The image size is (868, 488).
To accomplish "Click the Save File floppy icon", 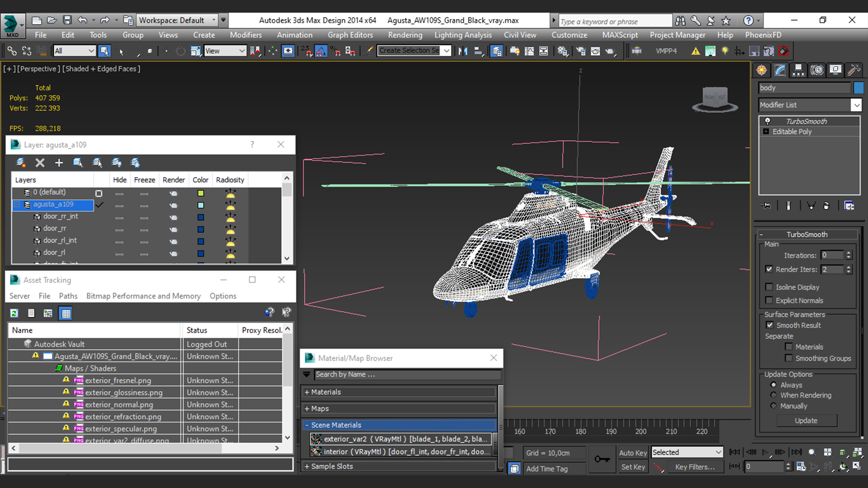I will click(x=67, y=20).
